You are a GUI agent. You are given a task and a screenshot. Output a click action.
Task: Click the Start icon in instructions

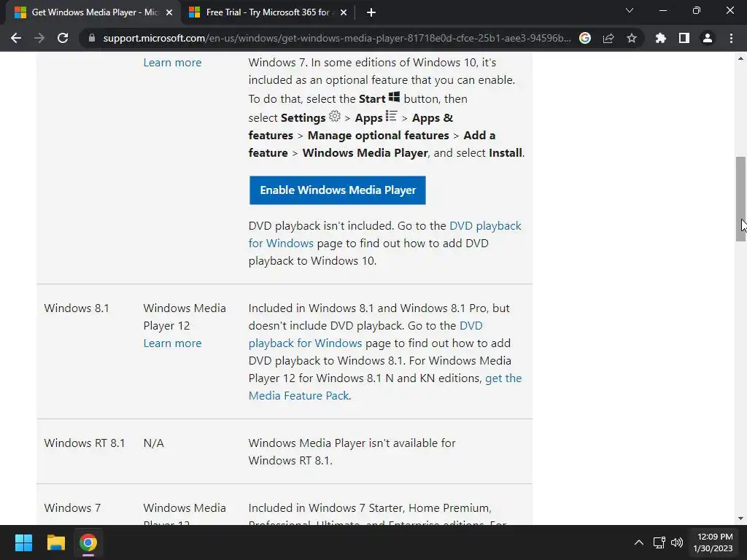(394, 97)
